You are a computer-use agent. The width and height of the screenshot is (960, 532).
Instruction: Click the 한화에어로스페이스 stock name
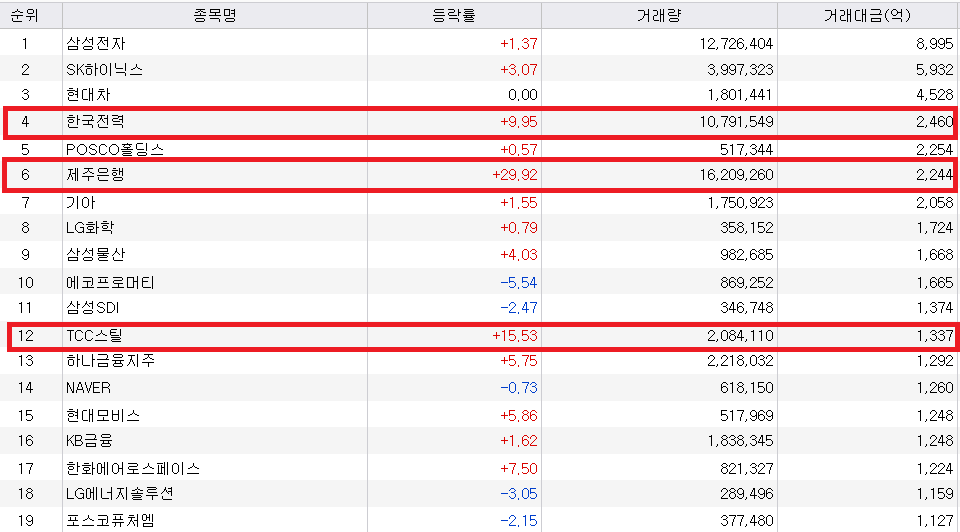click(133, 469)
